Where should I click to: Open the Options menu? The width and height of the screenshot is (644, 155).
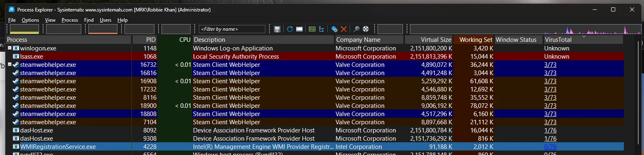click(30, 20)
